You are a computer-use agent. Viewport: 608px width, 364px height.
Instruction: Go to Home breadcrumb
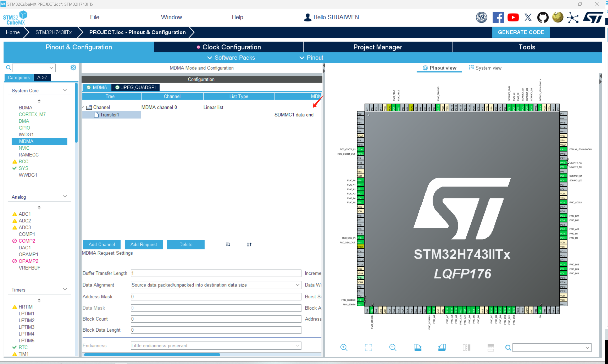click(13, 32)
